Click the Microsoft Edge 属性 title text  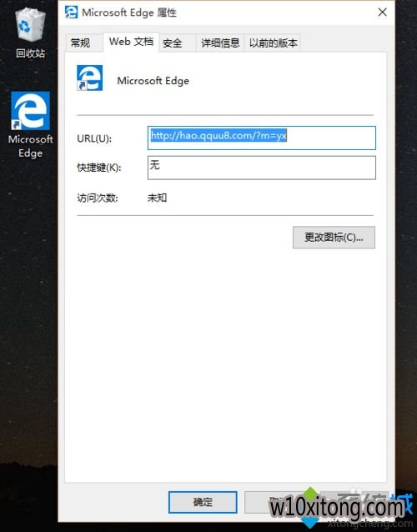tap(129, 13)
